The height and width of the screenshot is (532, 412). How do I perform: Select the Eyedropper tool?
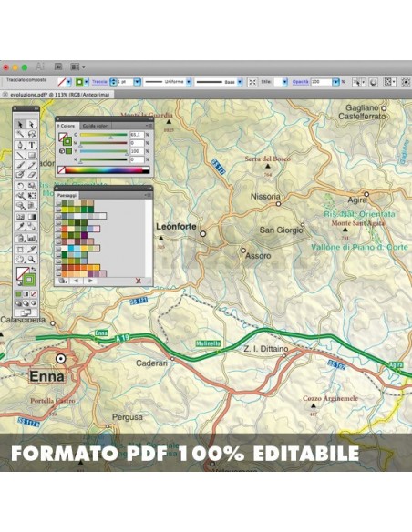point(20,226)
